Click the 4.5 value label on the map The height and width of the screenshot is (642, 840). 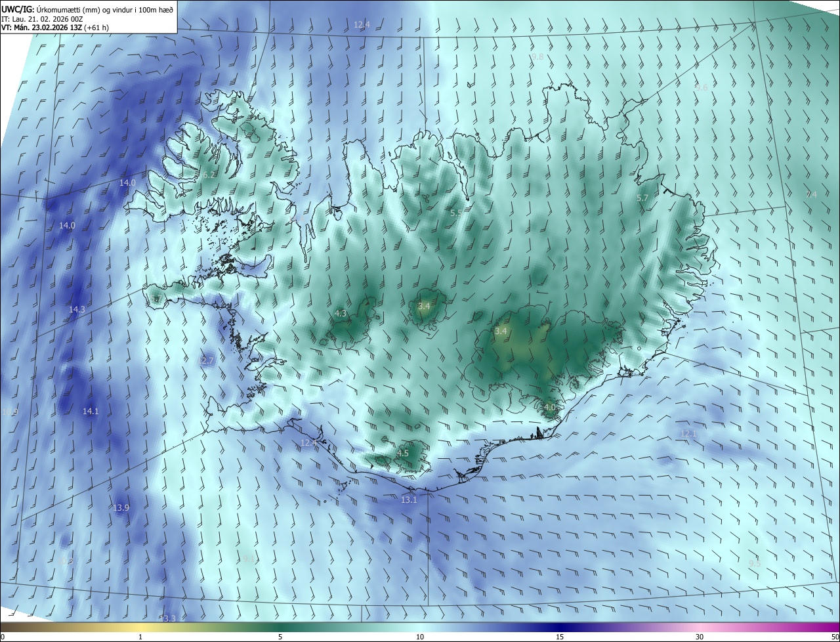403,453
